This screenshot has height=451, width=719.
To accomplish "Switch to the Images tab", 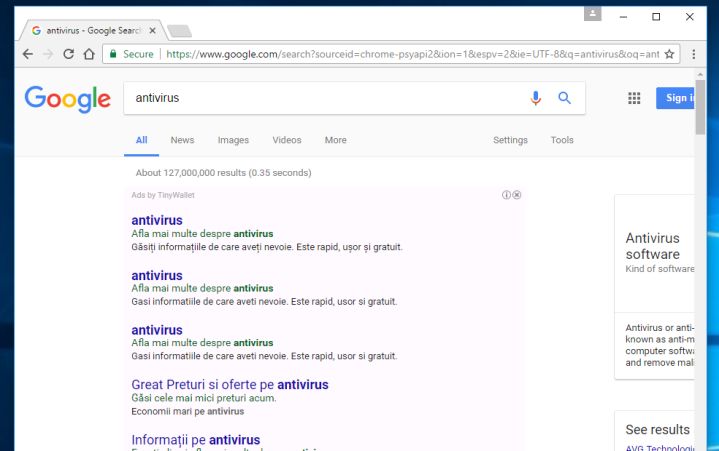I will [233, 140].
